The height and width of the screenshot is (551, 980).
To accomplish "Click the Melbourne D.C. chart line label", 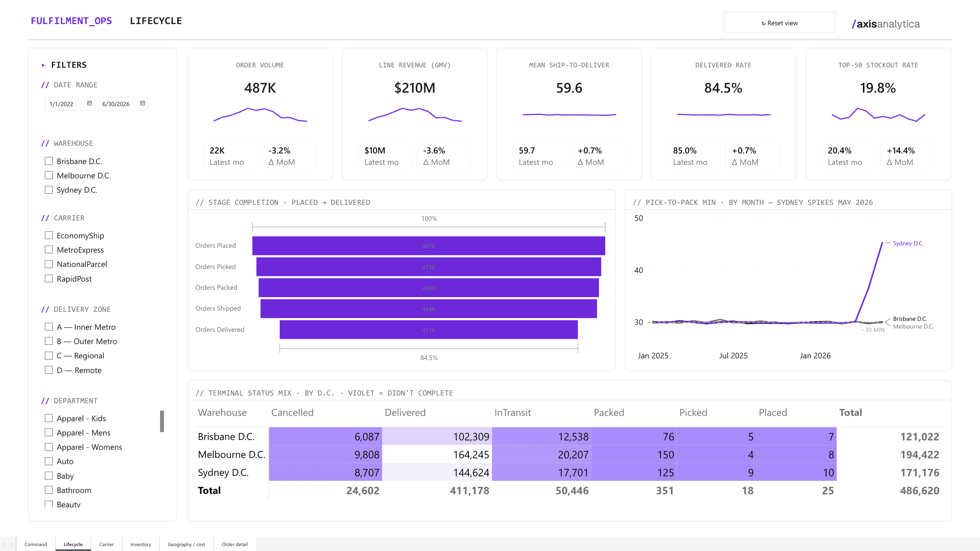I will (x=913, y=327).
